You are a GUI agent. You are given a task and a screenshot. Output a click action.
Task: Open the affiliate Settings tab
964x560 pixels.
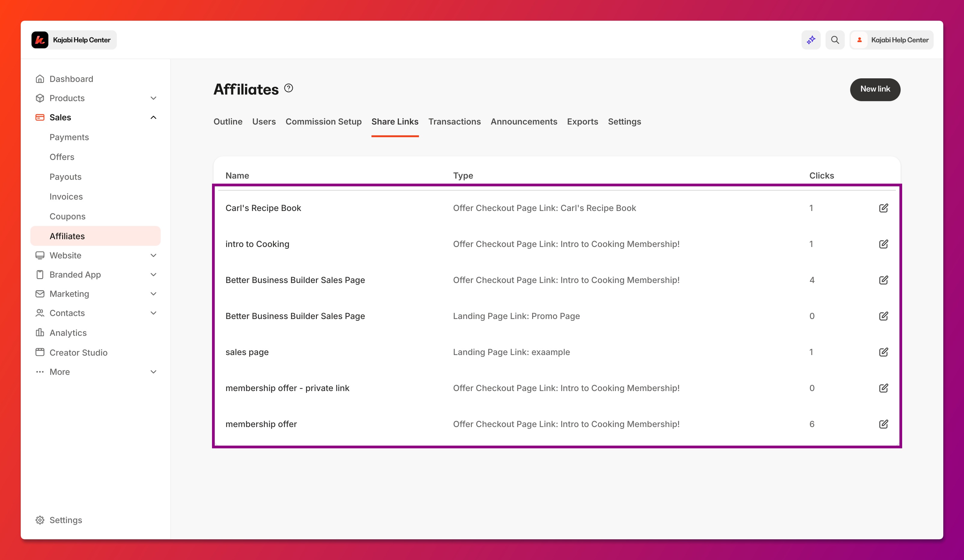pyautogui.click(x=624, y=122)
